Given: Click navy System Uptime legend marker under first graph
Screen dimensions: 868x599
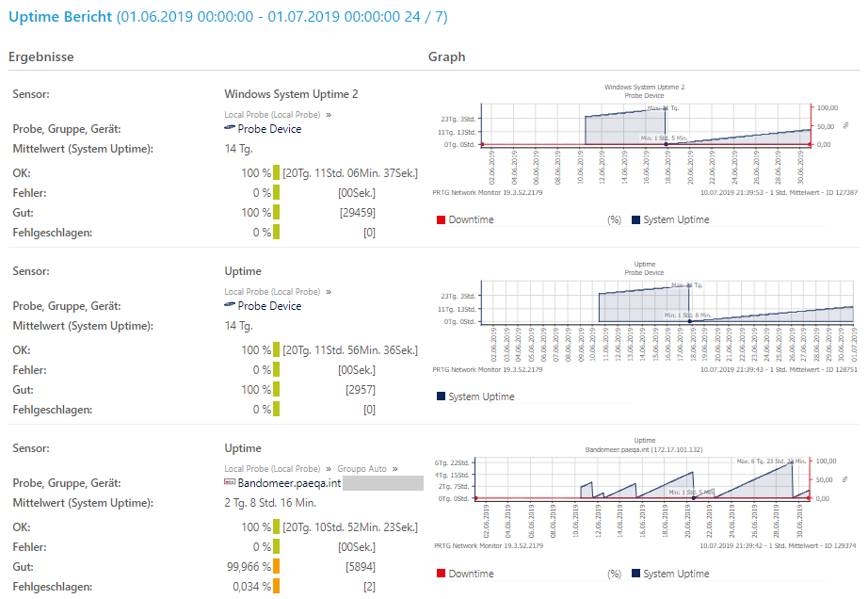Looking at the screenshot, I should point(636,219).
